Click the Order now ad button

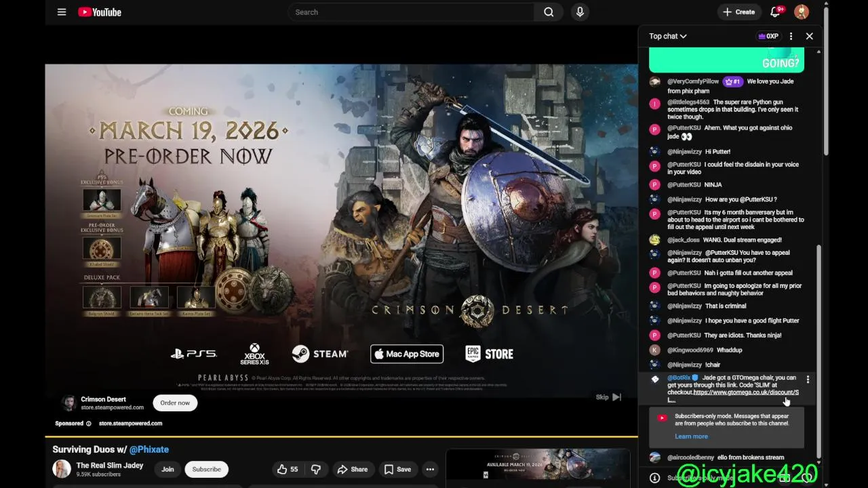click(175, 403)
